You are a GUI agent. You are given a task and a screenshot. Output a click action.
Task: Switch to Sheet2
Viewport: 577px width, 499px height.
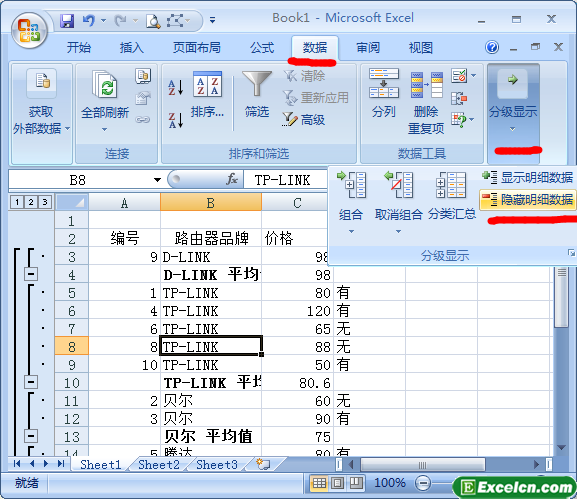(159, 464)
